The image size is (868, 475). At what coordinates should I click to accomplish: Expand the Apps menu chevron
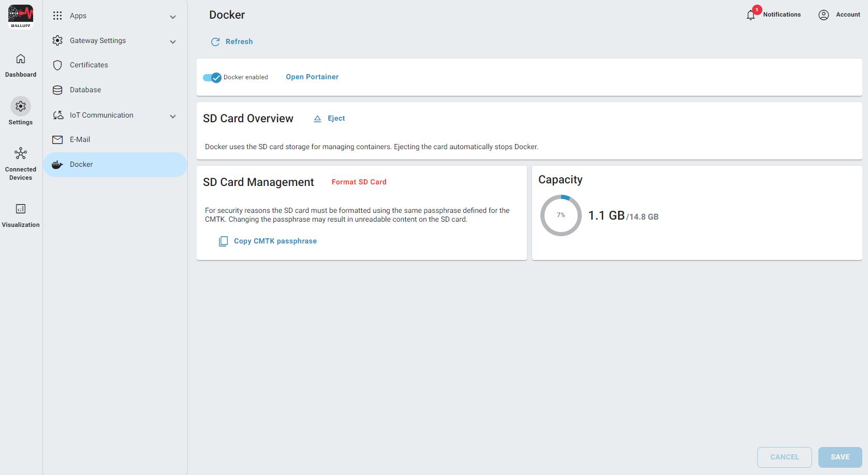pyautogui.click(x=173, y=17)
